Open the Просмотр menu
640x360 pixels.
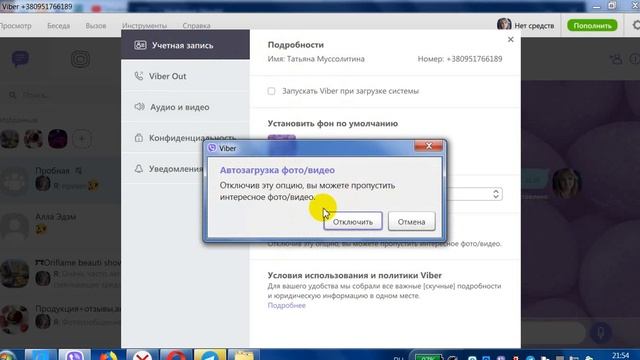coord(16,25)
